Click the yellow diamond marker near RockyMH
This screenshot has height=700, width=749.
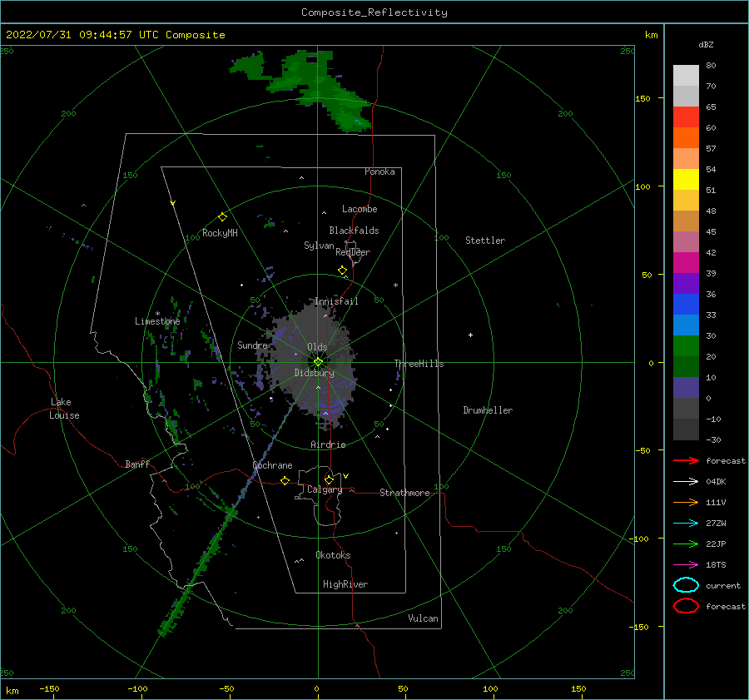(222, 217)
